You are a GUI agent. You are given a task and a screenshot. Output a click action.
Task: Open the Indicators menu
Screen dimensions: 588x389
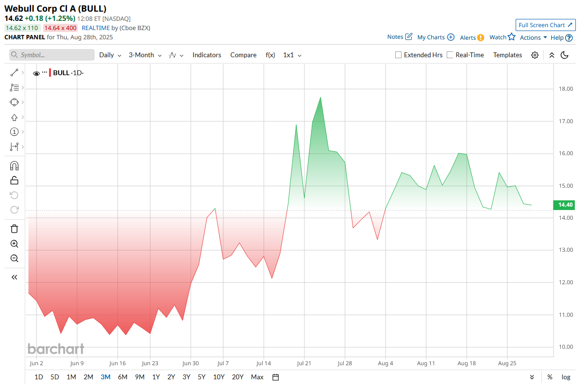pyautogui.click(x=207, y=55)
